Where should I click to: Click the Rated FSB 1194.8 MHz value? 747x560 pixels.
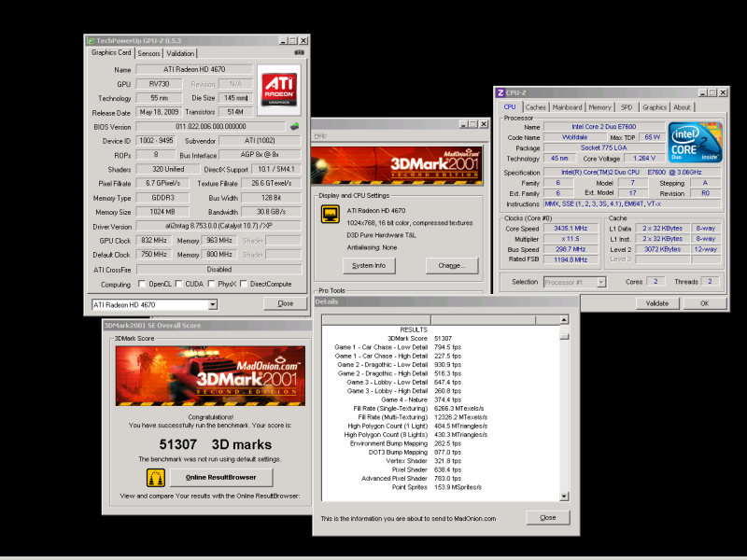click(x=571, y=260)
